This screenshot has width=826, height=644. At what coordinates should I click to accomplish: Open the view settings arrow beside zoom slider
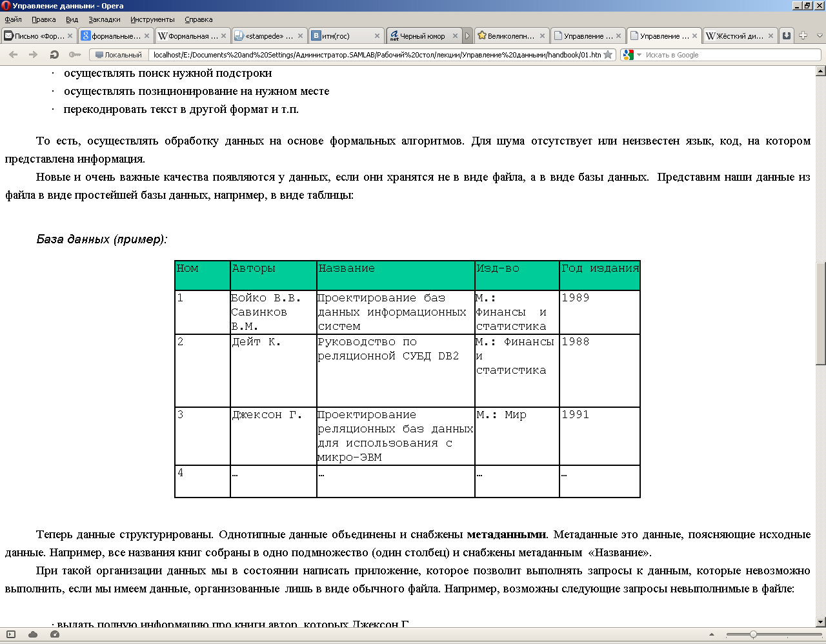coord(712,635)
